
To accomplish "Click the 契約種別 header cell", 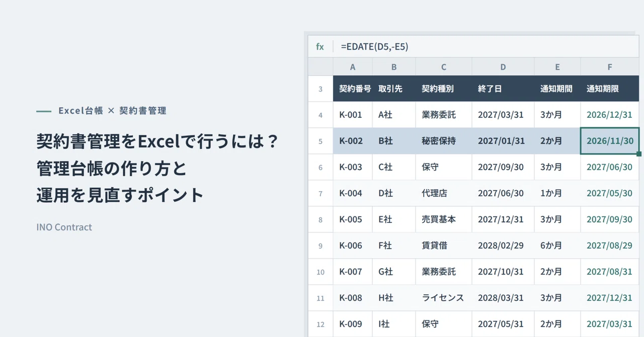I will tap(444, 89).
